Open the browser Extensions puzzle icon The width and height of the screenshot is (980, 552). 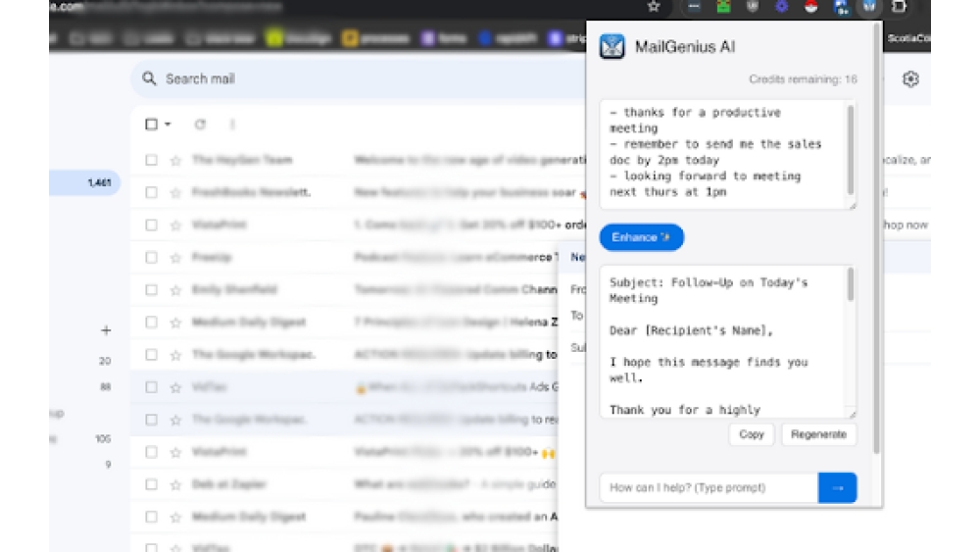click(x=899, y=7)
